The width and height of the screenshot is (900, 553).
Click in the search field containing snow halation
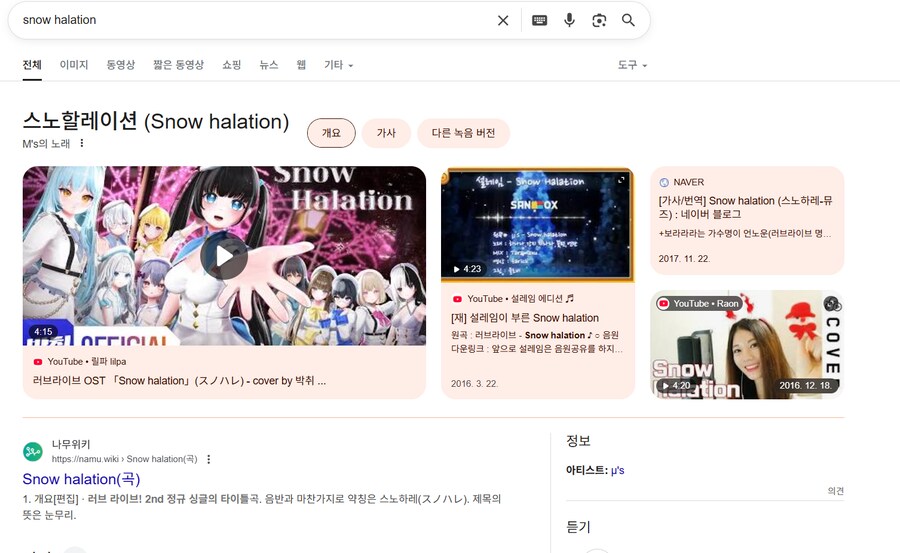(x=253, y=20)
